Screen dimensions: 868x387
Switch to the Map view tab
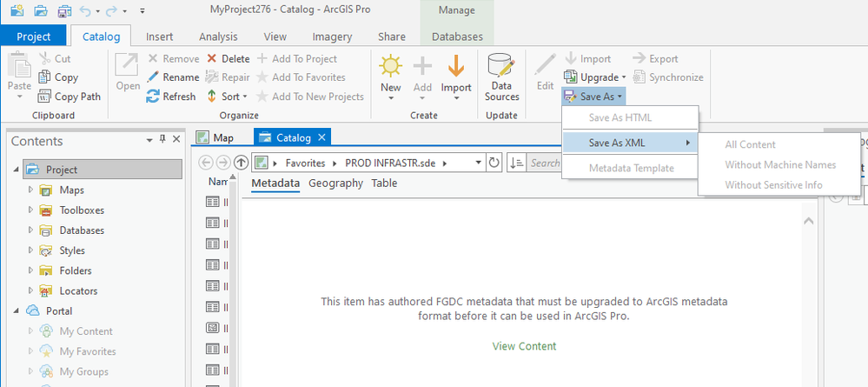tap(215, 137)
